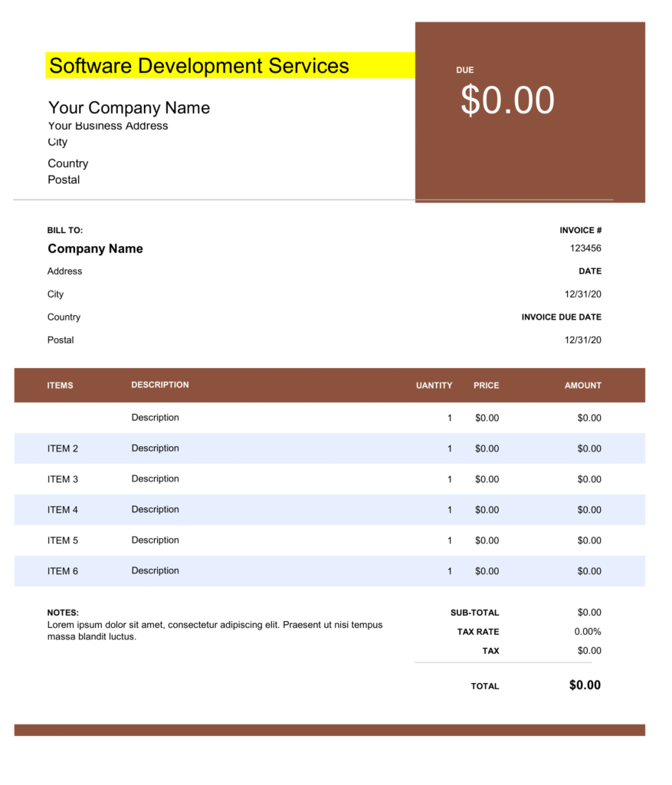Click the AMOUNT column header
Viewport: 672px width, 785px height.
(582, 386)
